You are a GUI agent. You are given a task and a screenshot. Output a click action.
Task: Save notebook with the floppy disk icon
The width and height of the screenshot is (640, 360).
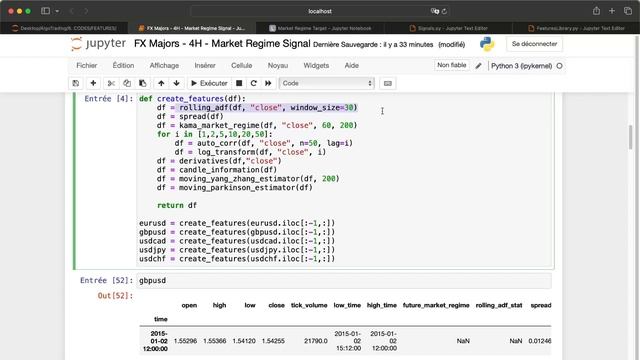[x=76, y=83]
